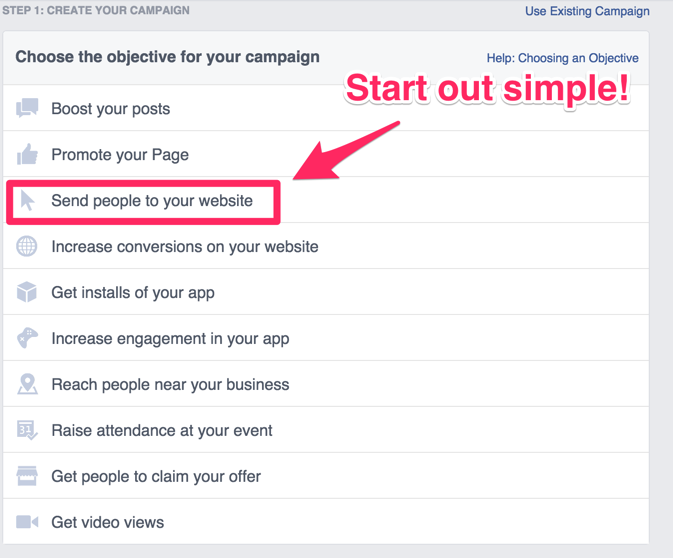The image size is (673, 558).
Task: Select Send people to your website
Action: (152, 201)
